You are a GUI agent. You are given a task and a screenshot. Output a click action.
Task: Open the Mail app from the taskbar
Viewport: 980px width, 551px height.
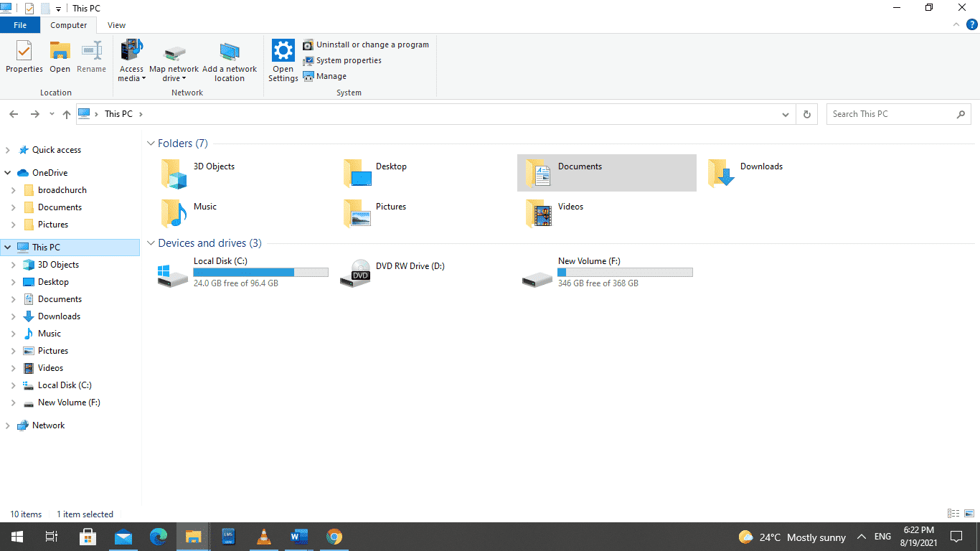click(x=123, y=537)
